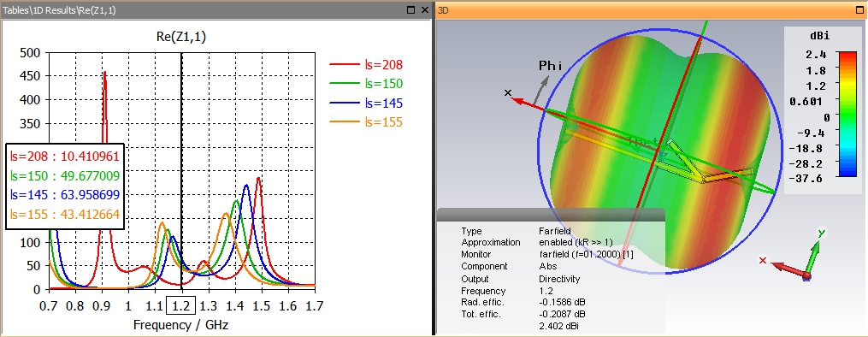Click the 450 tick on the y-axis
Screen dimensions: 868x337
tap(29, 76)
